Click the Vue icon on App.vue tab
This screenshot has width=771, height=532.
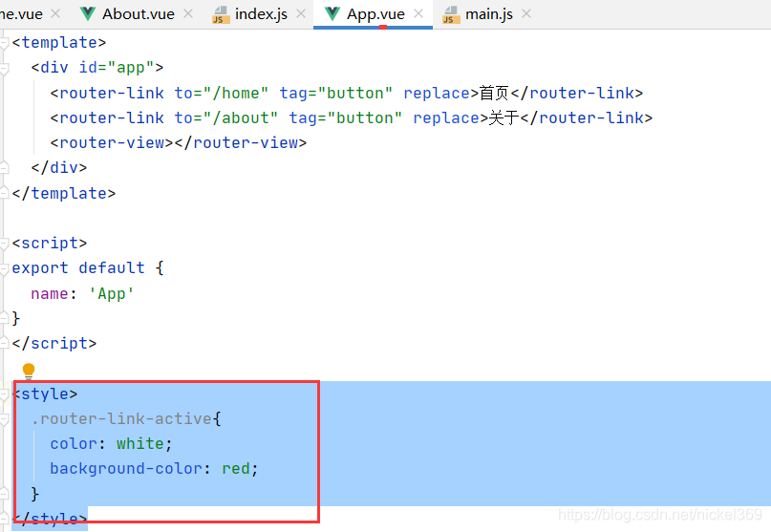tap(332, 14)
